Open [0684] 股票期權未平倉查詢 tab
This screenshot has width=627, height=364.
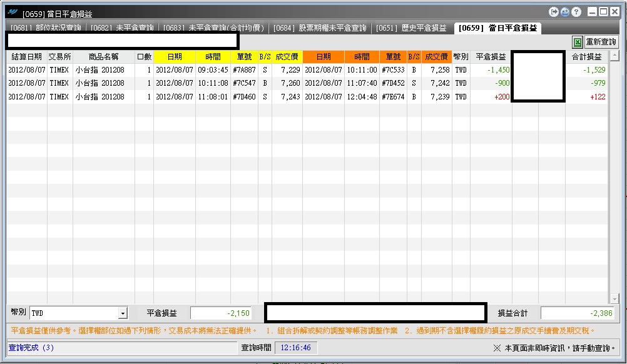[320, 28]
